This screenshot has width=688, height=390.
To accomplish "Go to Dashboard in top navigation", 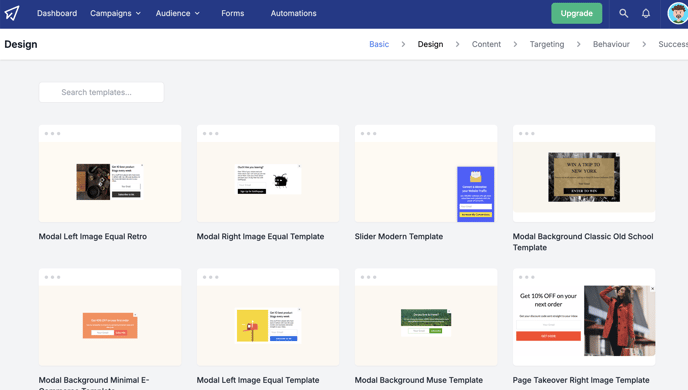I will click(x=57, y=13).
